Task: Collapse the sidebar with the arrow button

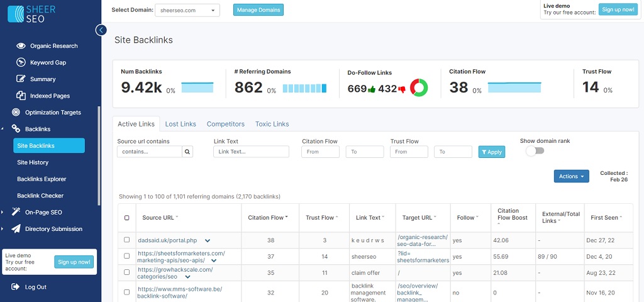Action: [101, 30]
